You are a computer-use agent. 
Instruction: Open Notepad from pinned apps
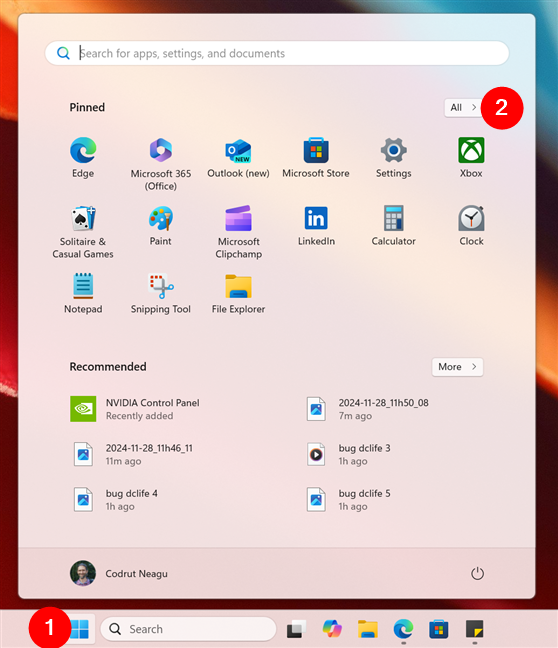83,293
